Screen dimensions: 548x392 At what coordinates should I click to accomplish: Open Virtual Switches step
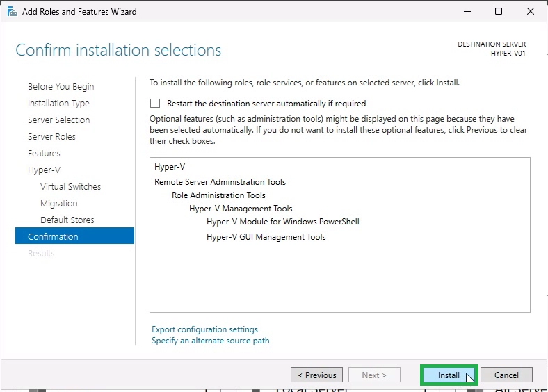[x=71, y=186]
